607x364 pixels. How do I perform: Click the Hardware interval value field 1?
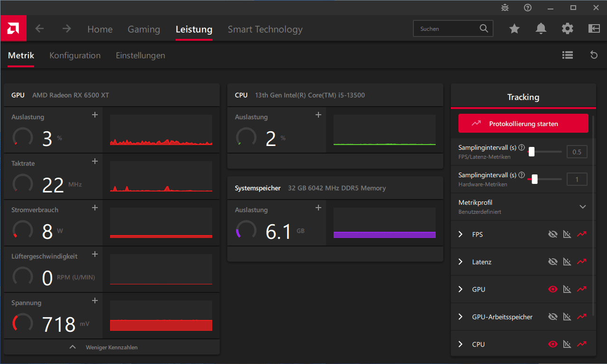[x=577, y=179]
